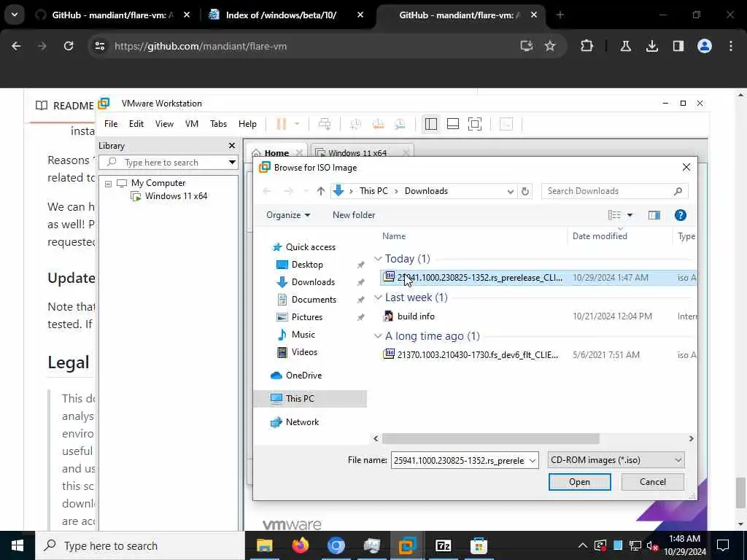Click the install app icon in address bar
This screenshot has height=560, width=747.
point(526,46)
